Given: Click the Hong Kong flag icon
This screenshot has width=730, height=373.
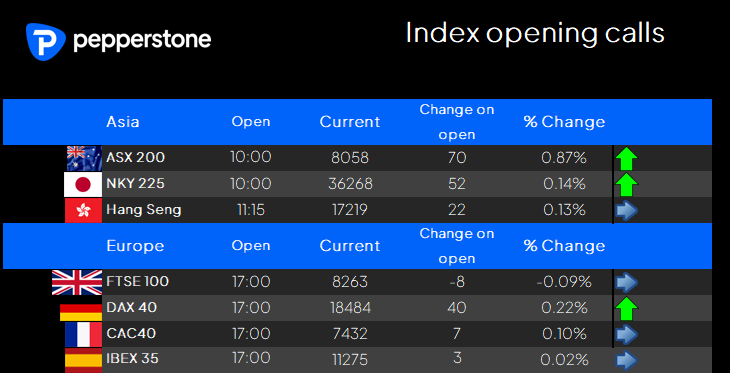Looking at the screenshot, I should point(83,210).
